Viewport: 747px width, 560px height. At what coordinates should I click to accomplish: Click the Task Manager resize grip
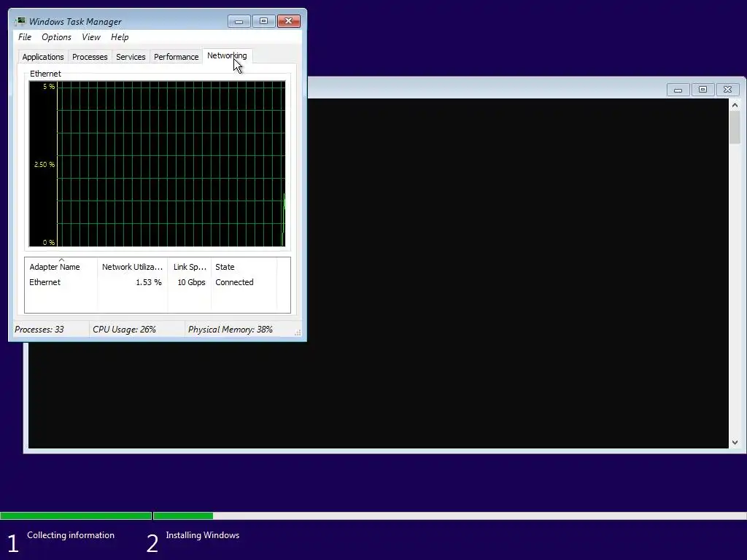(x=298, y=332)
